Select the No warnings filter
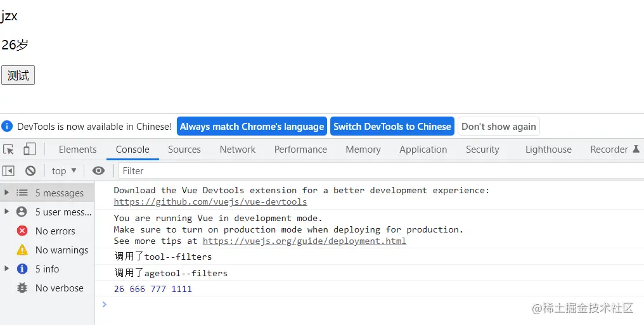644x325 pixels. click(61, 250)
